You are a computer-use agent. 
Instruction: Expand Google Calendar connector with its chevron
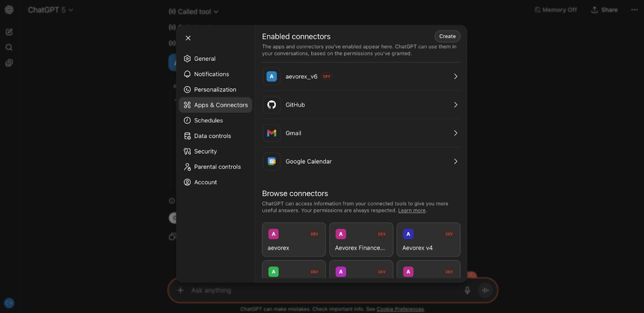pos(455,162)
